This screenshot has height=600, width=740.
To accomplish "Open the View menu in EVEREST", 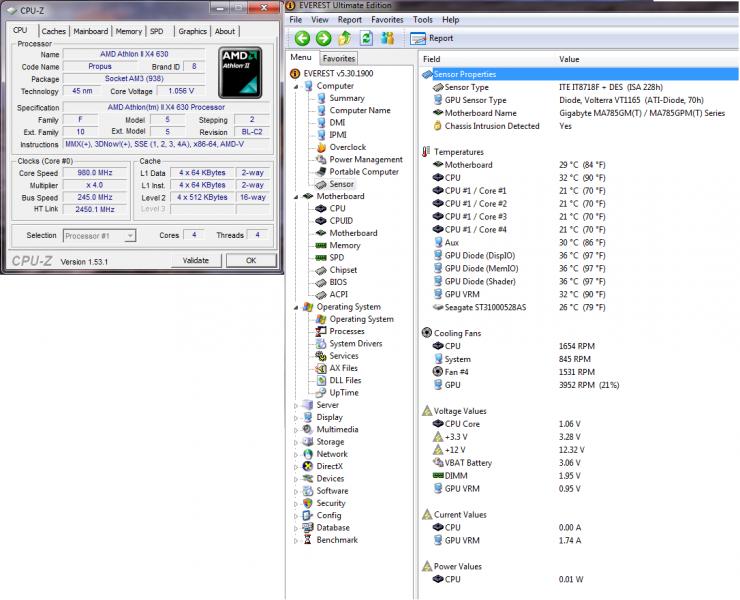I will click(x=320, y=20).
